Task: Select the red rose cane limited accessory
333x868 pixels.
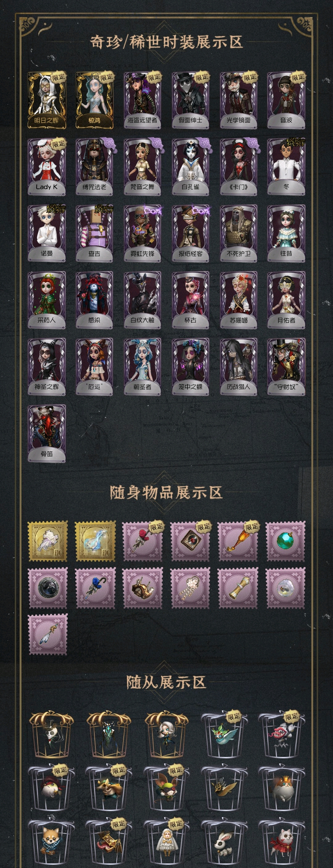Action: (142, 541)
